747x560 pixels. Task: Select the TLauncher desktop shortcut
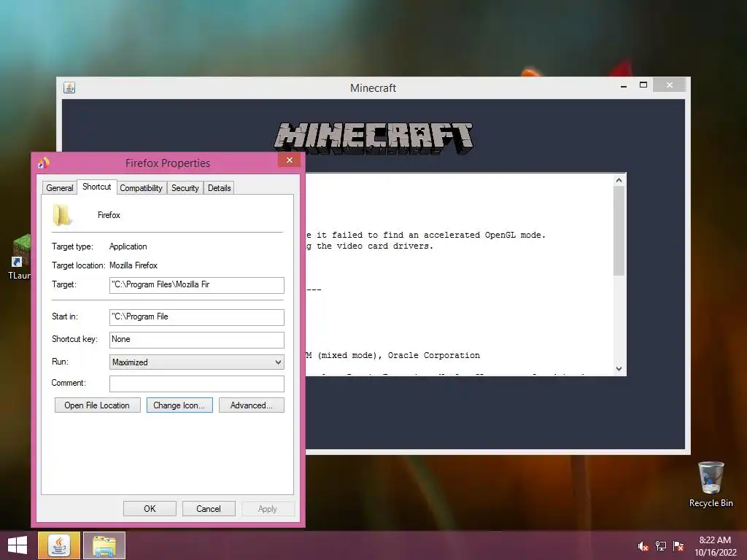tap(19, 257)
